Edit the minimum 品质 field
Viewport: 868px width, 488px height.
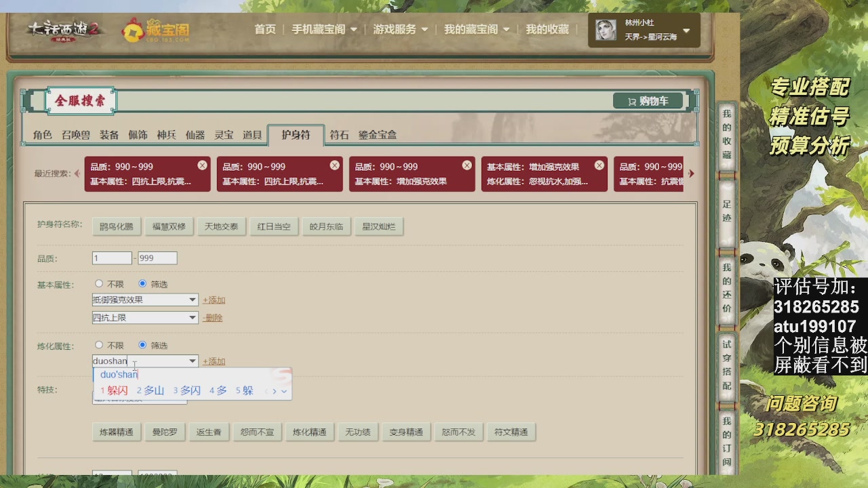tap(112, 258)
